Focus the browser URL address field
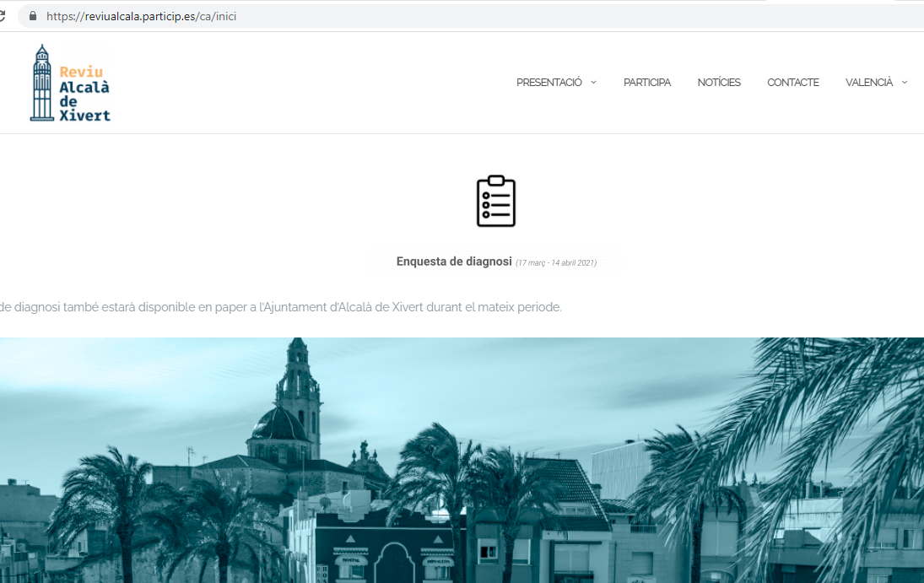 coord(422,16)
